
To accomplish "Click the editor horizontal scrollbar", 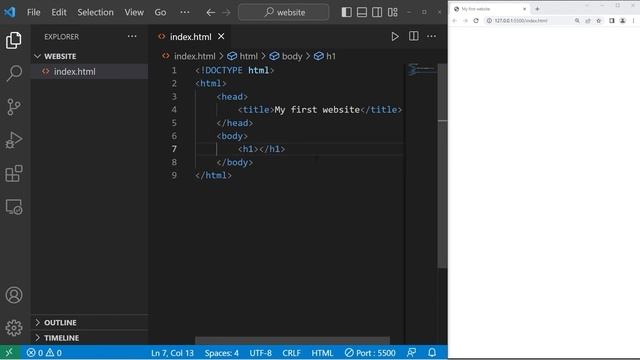I will 292,340.
